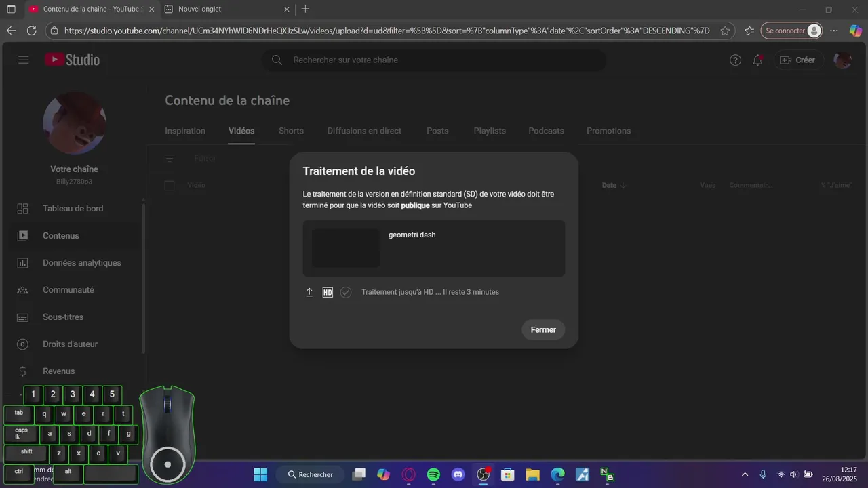Viewport: 868px width, 488px height.
Task: Open Sous-titres in sidebar
Action: pos(73,317)
